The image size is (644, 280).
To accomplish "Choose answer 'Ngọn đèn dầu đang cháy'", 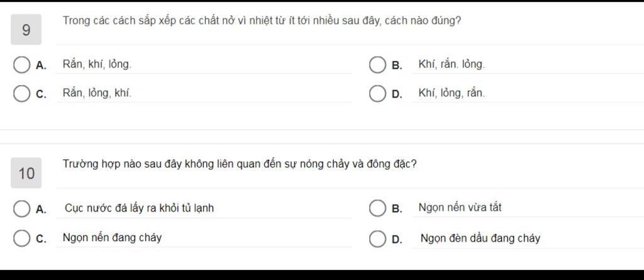I will click(x=480, y=238).
